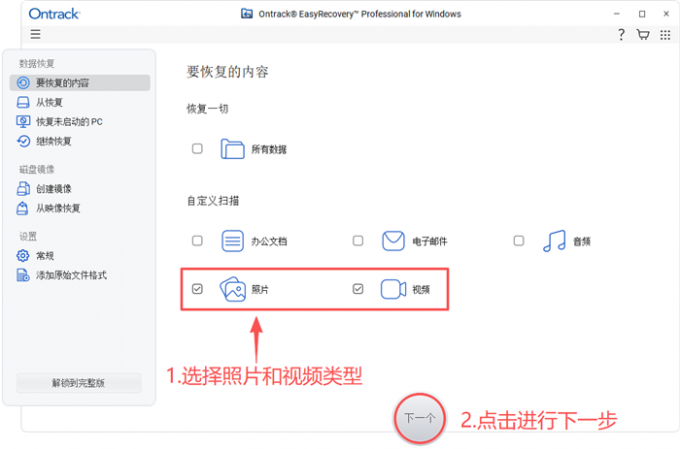This screenshot has width=680, height=449.
Task: Check the 所有数据 checkbox
Action: 197,149
